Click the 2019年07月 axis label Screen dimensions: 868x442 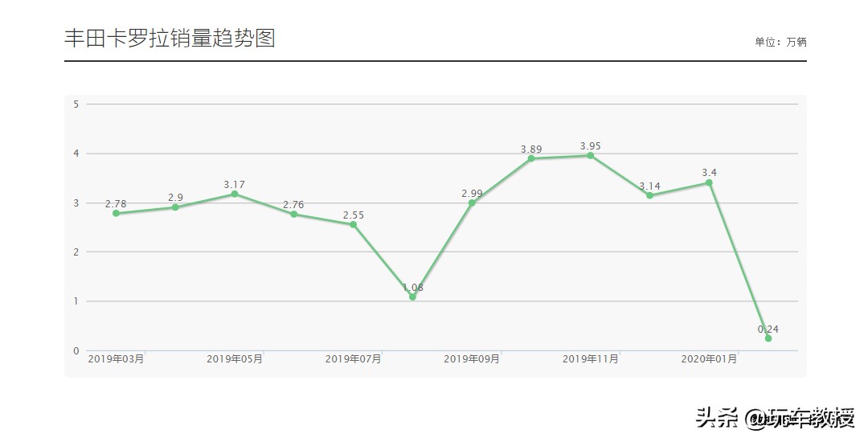(x=353, y=359)
